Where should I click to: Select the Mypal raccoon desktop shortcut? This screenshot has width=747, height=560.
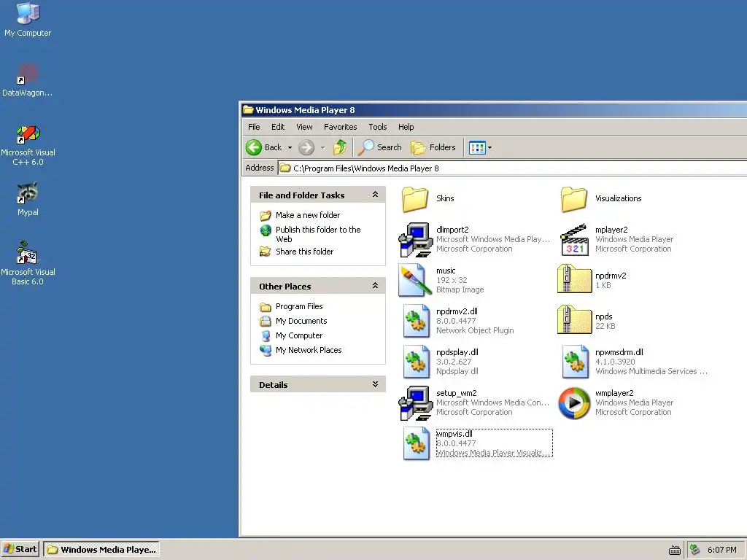[28, 199]
